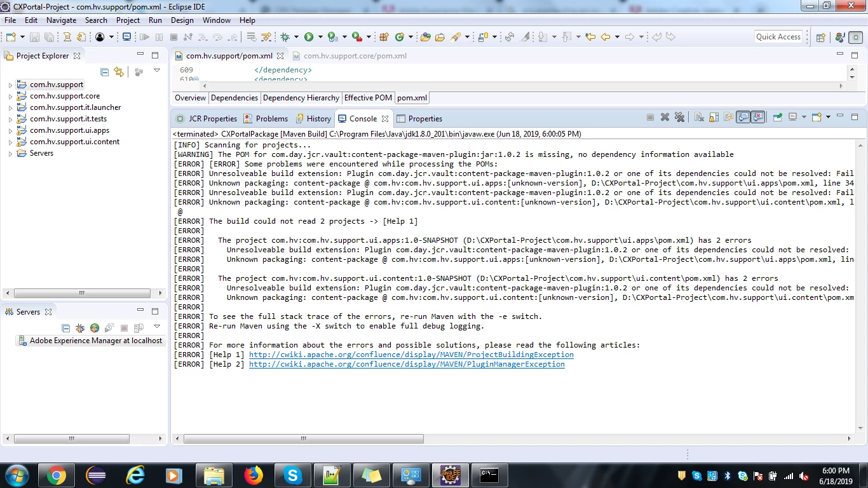Click the Debug servers icon in Servers view

[x=80, y=328]
